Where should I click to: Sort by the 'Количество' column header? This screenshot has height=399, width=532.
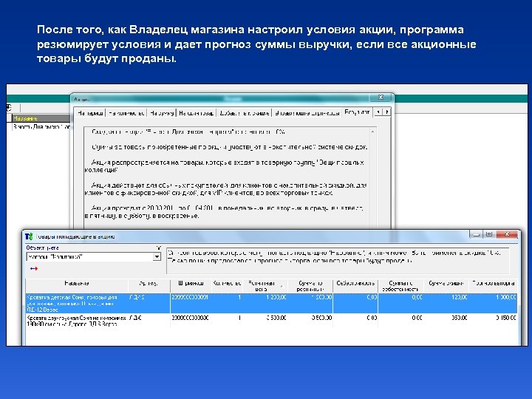(227, 286)
